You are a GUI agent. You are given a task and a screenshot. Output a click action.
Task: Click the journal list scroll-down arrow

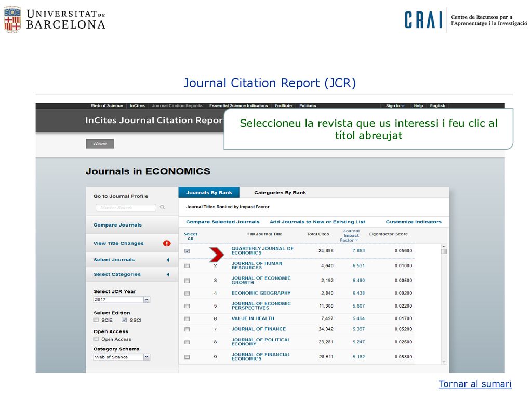pos(444,362)
